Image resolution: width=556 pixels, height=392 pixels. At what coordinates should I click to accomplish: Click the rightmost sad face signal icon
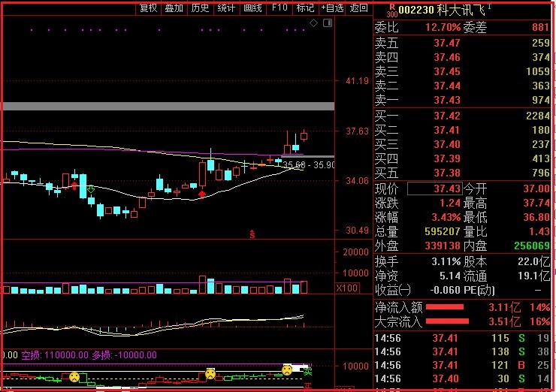click(x=287, y=369)
